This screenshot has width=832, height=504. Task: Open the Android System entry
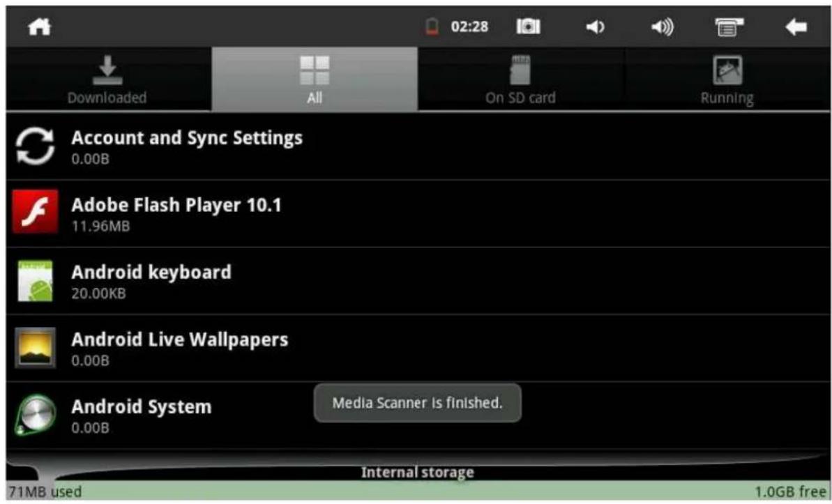[x=418, y=415]
